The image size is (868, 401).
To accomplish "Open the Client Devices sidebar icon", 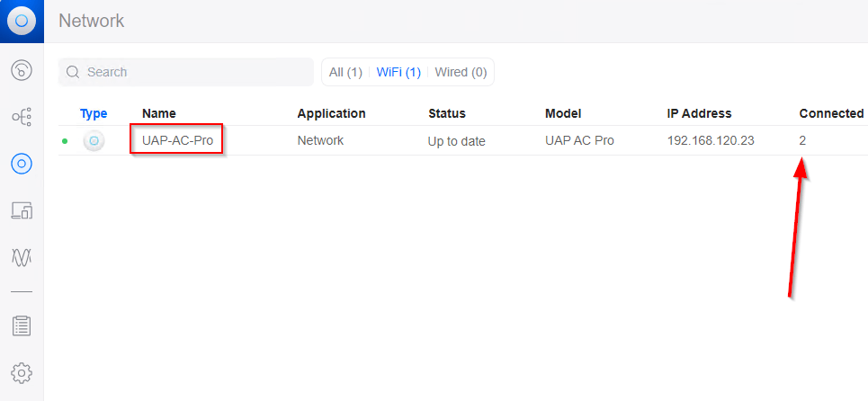I will [22, 210].
